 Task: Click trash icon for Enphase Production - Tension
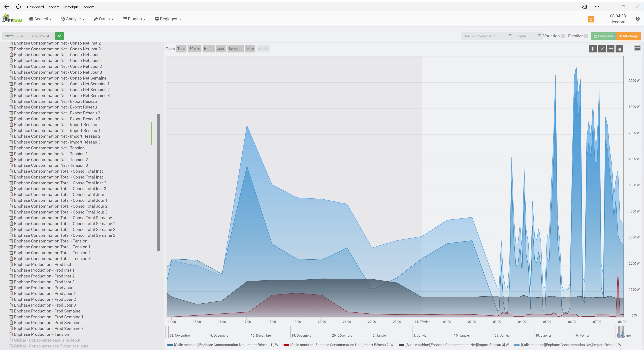coord(11,334)
